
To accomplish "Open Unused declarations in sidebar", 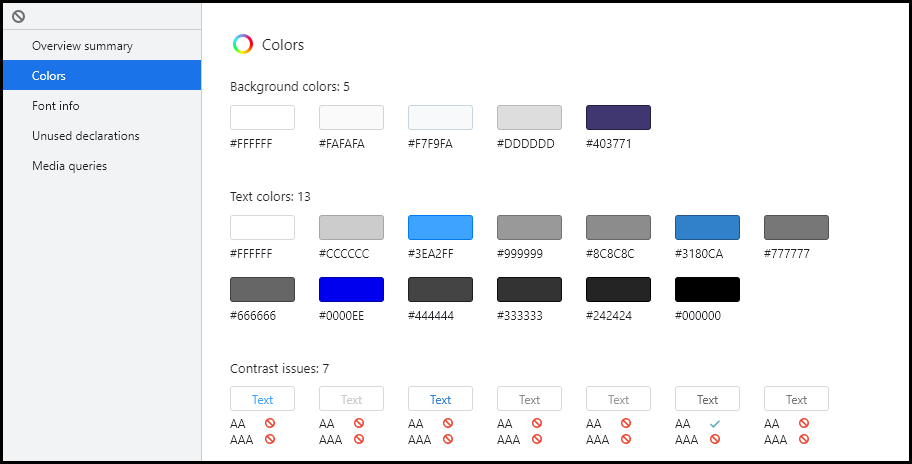I will (102, 135).
